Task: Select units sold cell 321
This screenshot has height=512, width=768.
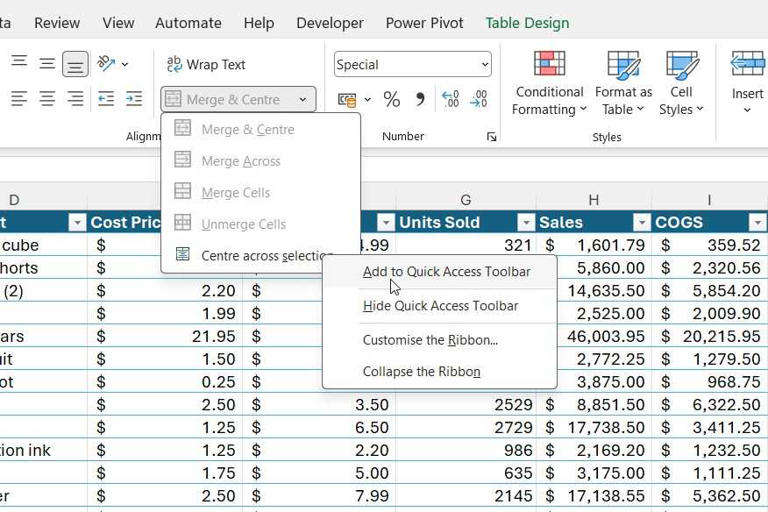Action: click(x=466, y=245)
